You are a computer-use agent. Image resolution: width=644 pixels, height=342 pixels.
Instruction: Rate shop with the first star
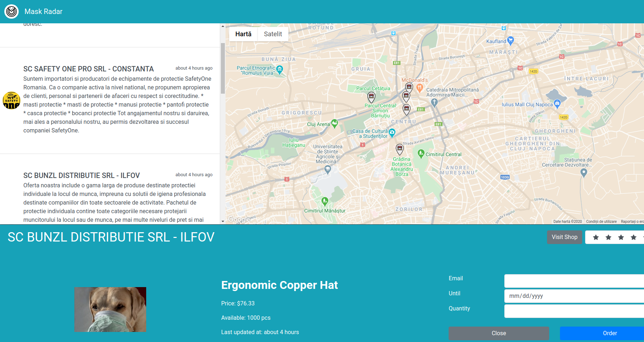(x=596, y=237)
